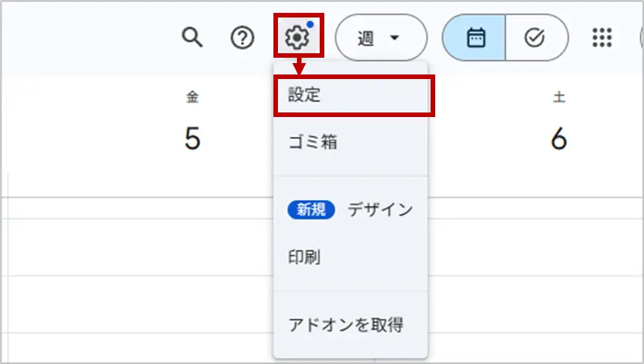Viewport: 644px width, 364px height.
Task: Choose ゴミ箱 in the menu
Action: (312, 142)
